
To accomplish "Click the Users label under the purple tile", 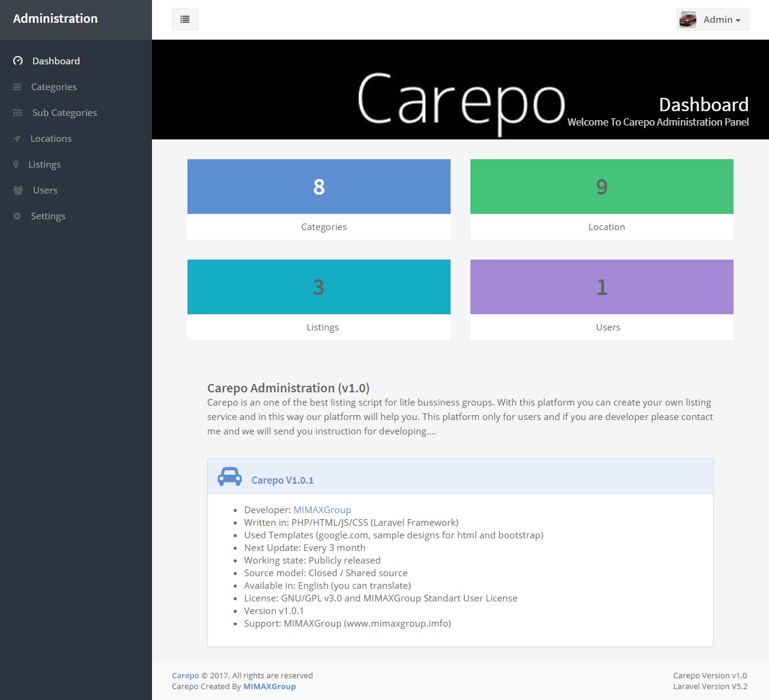I will (x=608, y=327).
